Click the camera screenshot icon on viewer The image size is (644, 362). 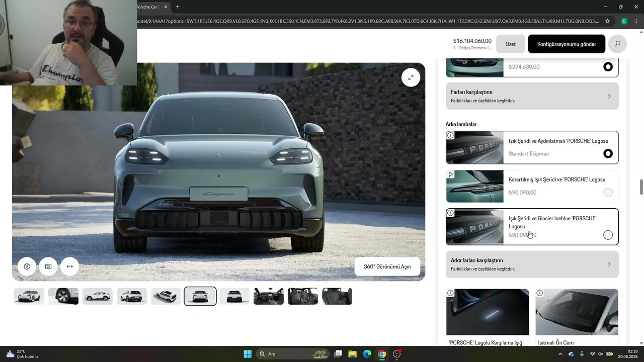48,266
